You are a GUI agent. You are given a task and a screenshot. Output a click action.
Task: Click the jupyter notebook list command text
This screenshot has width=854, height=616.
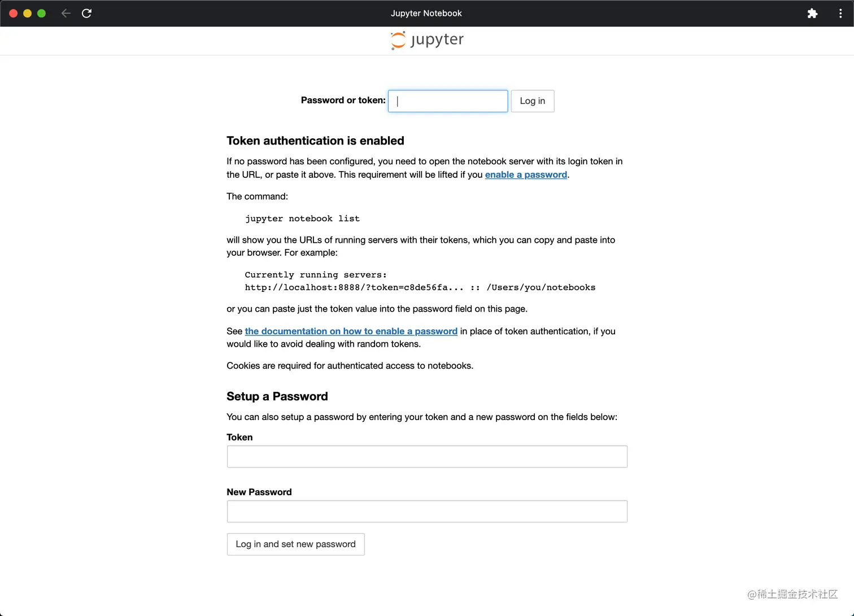click(x=302, y=219)
